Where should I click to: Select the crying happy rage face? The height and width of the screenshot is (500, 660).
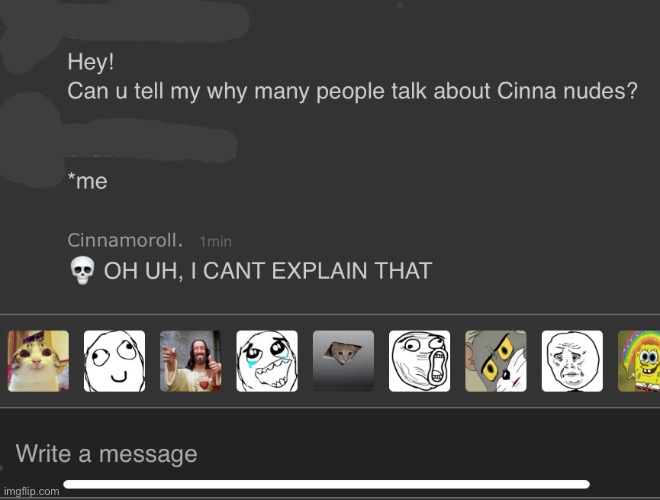pos(267,361)
